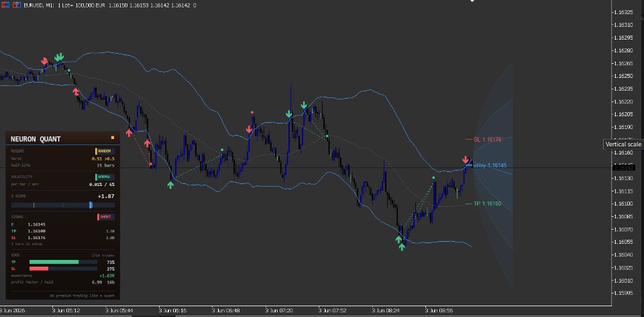This screenshot has width=644, height=317.
Task: Click the 3 Jun 07:20 time label
Action: (279, 310)
